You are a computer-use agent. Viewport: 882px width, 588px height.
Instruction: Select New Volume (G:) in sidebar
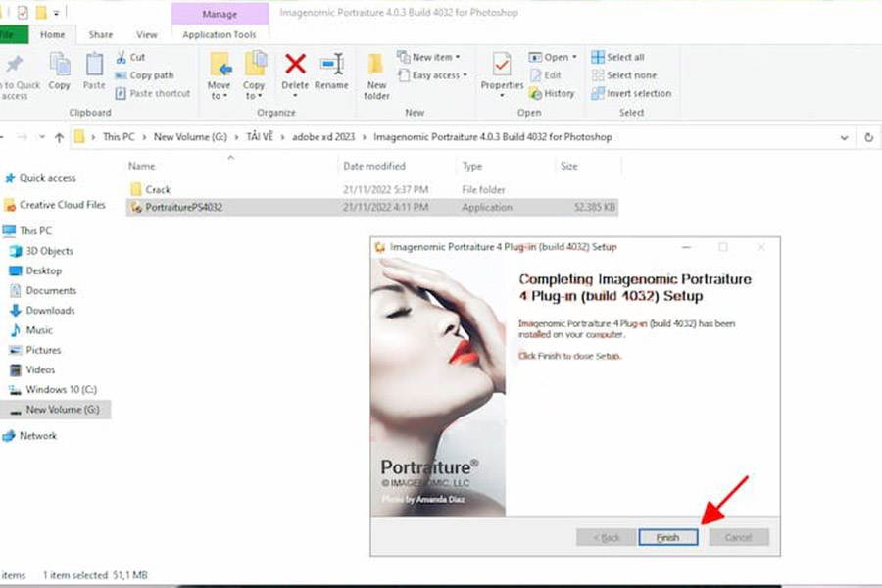coord(55,409)
